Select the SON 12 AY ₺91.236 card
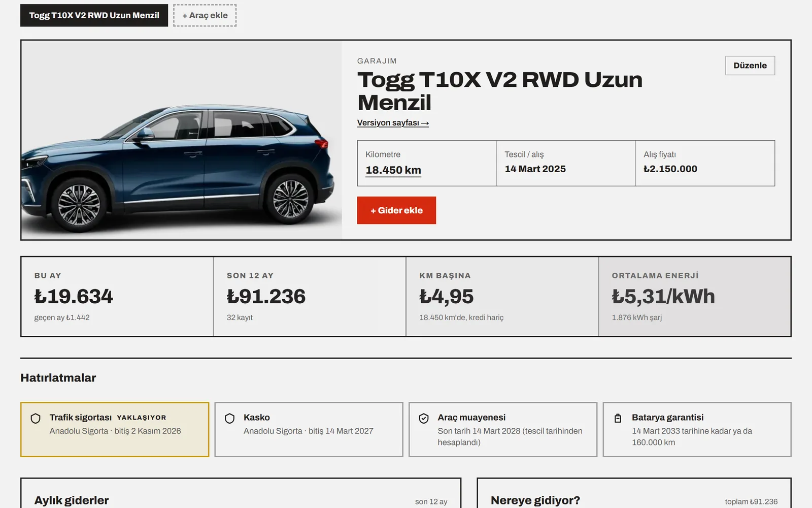The image size is (812, 508). coord(310,297)
